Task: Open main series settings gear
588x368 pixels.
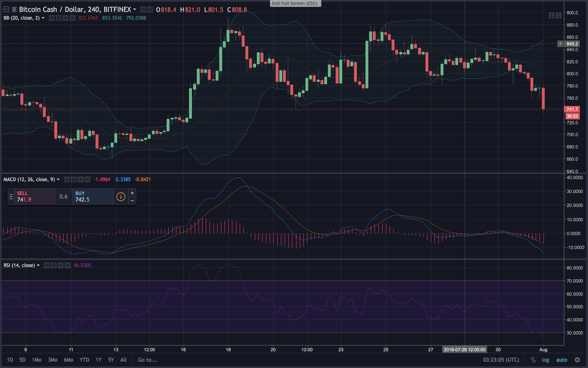Action: point(150,9)
